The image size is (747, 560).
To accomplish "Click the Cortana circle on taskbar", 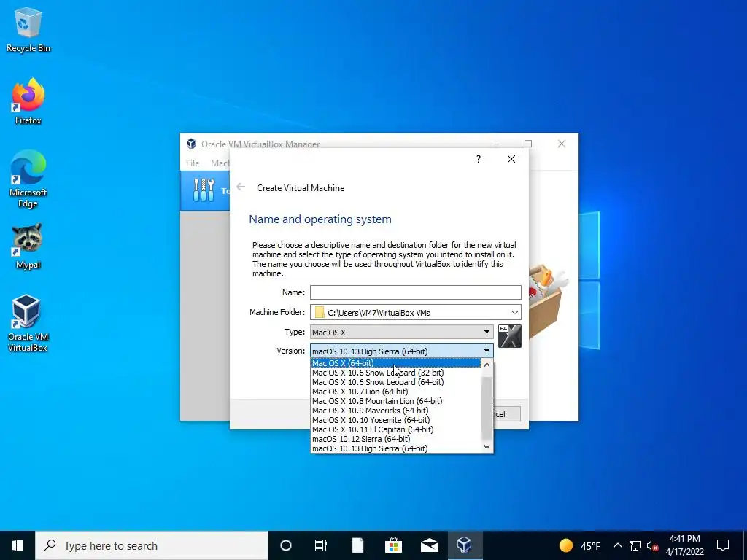I will [x=286, y=545].
